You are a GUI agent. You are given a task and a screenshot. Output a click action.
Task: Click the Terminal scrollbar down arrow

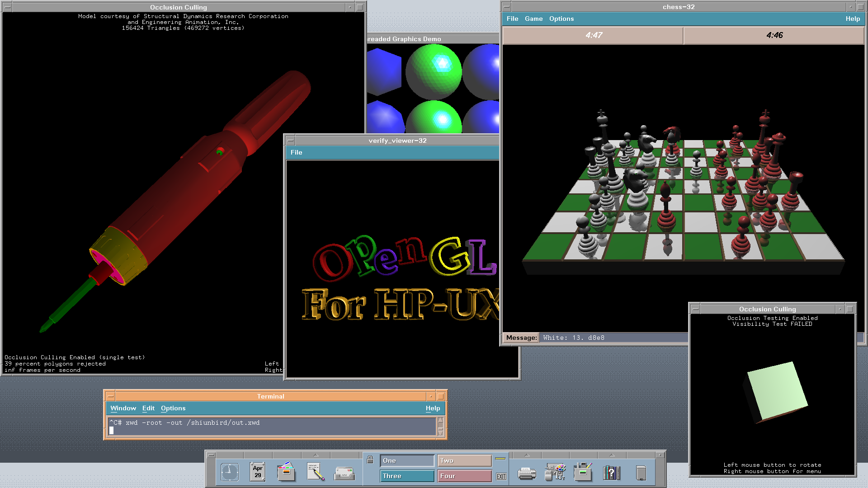click(x=440, y=432)
